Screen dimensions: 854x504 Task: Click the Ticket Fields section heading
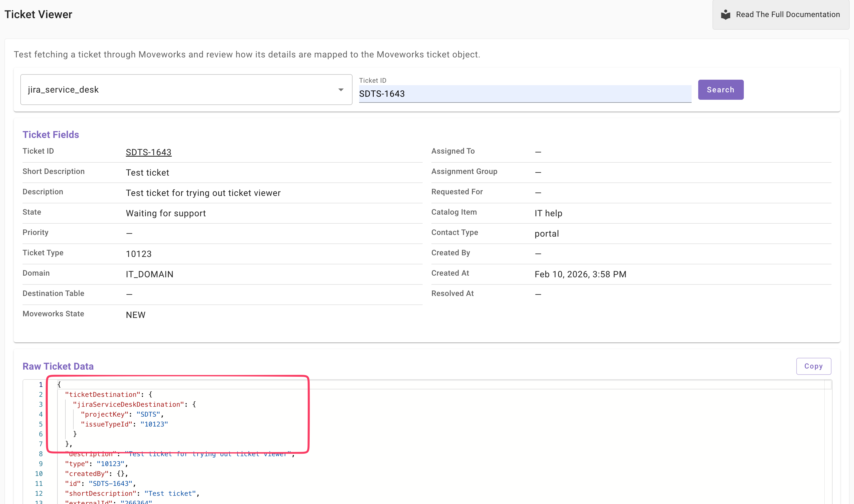[51, 134]
